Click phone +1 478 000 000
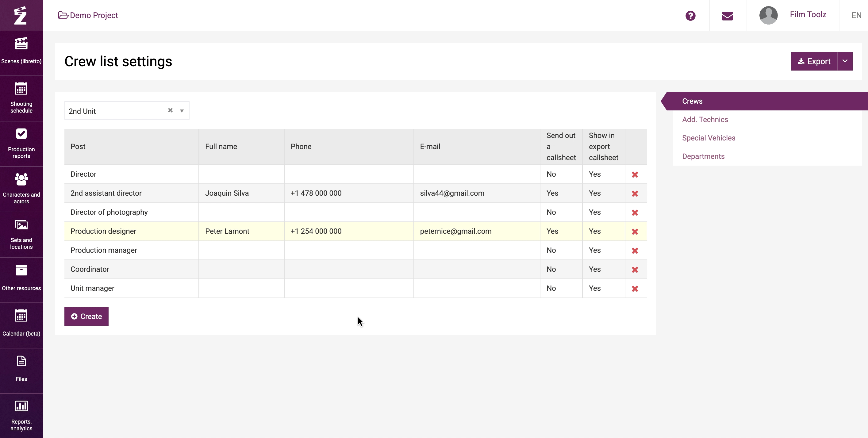The width and height of the screenshot is (868, 438). (316, 193)
